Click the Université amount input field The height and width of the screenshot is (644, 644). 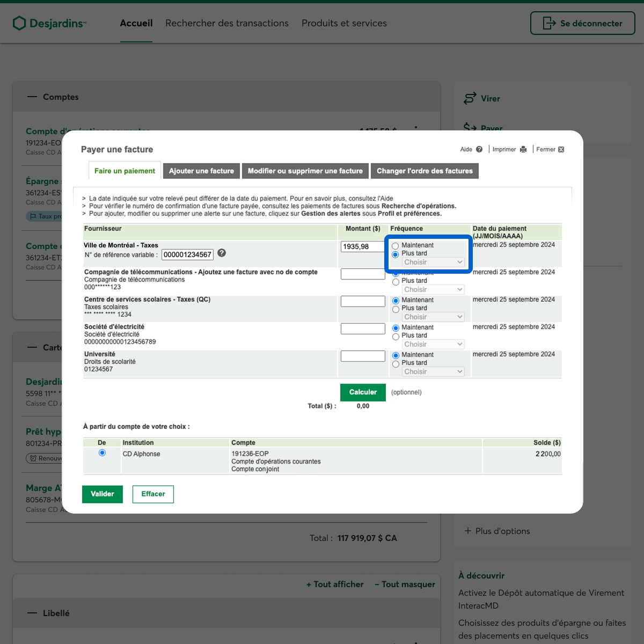(363, 356)
